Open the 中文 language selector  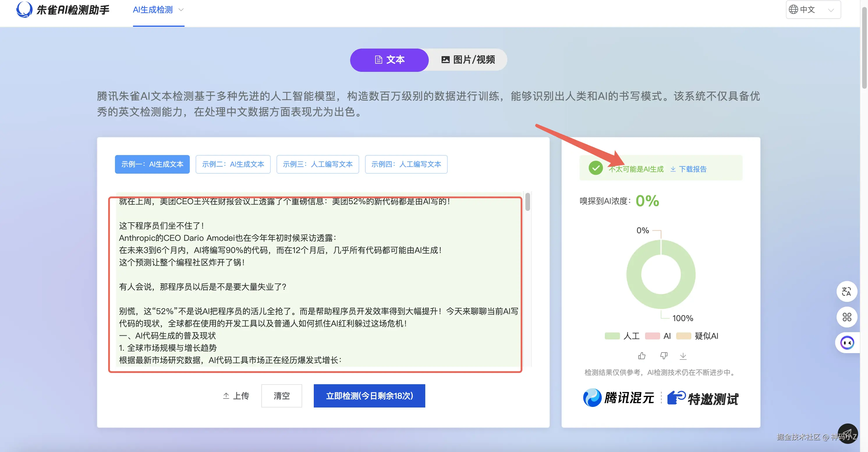(x=813, y=10)
